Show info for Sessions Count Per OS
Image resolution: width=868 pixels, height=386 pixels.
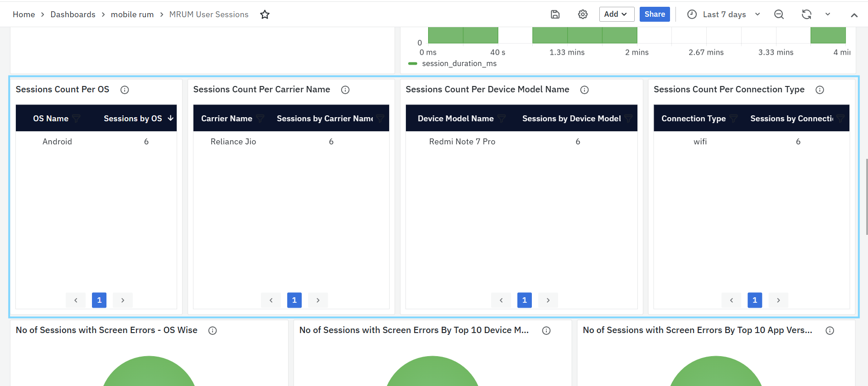(x=125, y=90)
